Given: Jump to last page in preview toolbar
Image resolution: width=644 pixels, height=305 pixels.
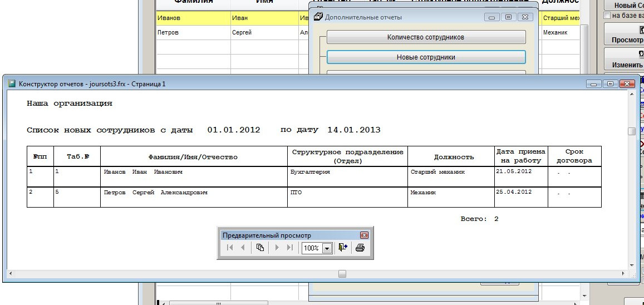Looking at the screenshot, I should click(x=289, y=248).
